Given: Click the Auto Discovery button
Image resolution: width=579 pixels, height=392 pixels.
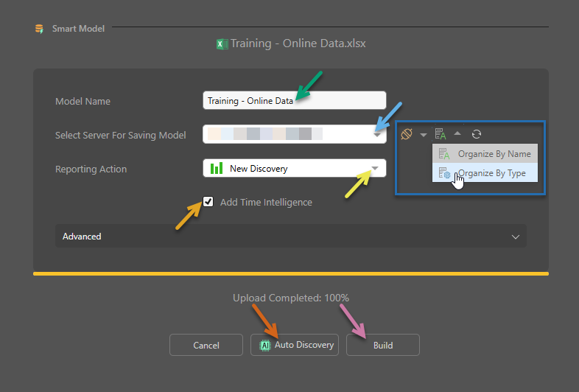Looking at the screenshot, I should (295, 345).
